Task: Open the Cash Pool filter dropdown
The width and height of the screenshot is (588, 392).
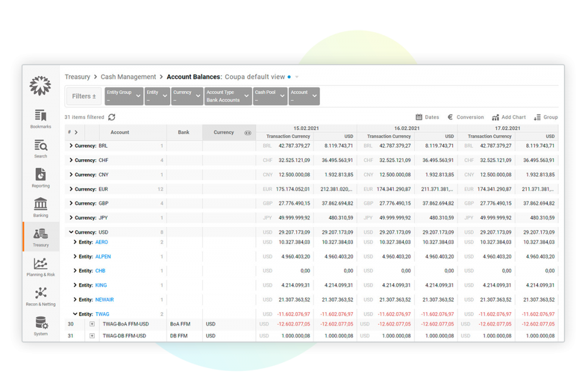Action: point(270,96)
